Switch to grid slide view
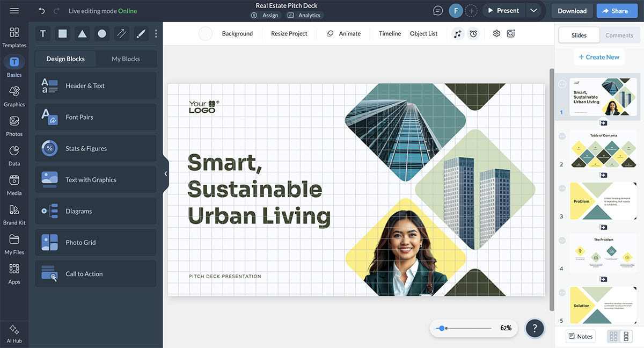Viewport: 644px width, 348px height. coord(613,336)
